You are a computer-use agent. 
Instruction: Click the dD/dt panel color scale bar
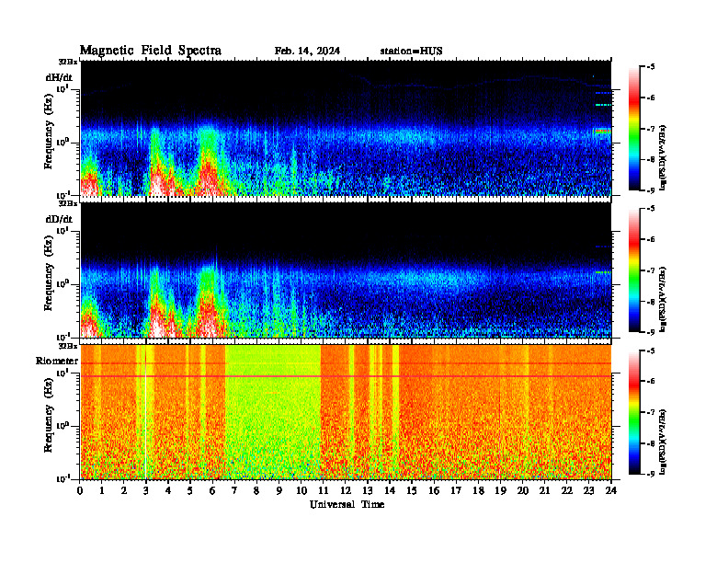coord(633,270)
